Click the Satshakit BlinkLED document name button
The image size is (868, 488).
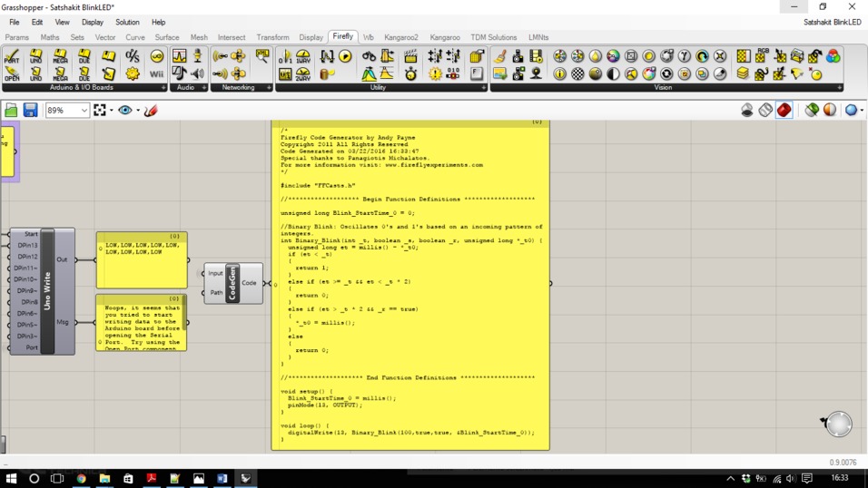[832, 22]
